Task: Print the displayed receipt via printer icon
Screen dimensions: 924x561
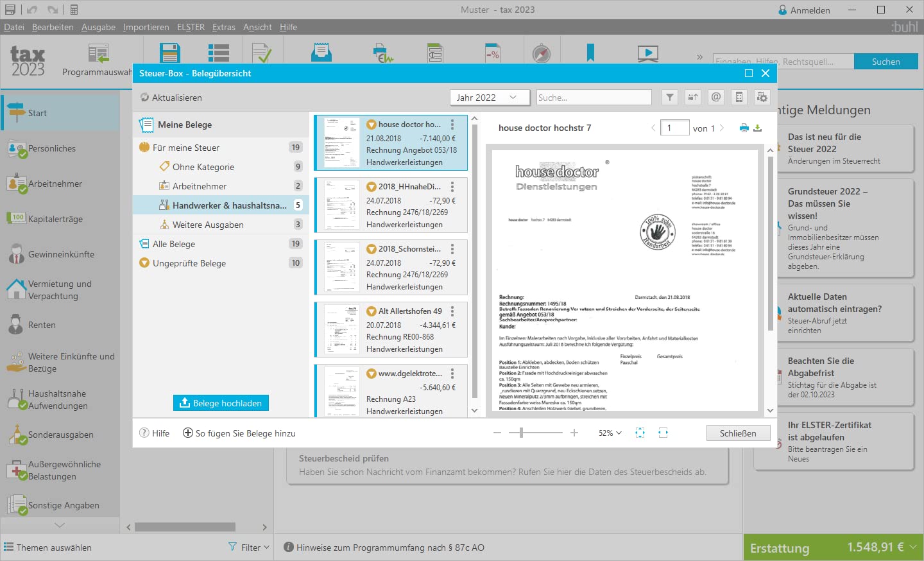Action: click(744, 128)
